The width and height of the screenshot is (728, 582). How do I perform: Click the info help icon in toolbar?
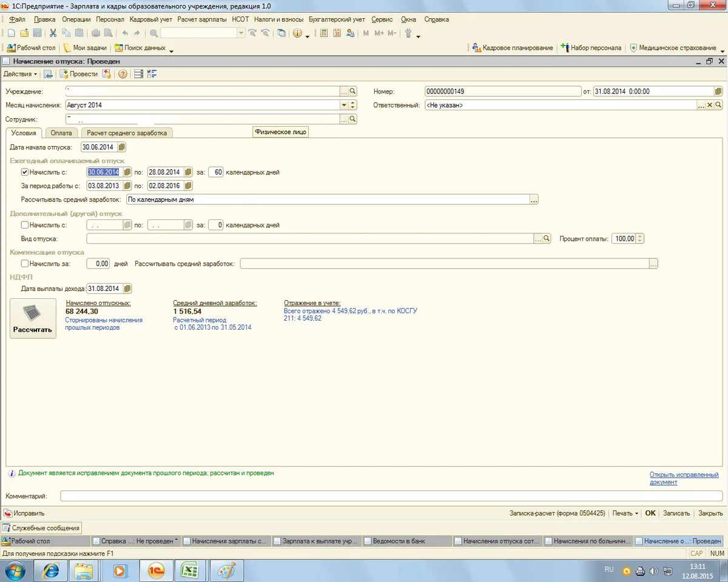pyautogui.click(x=297, y=33)
